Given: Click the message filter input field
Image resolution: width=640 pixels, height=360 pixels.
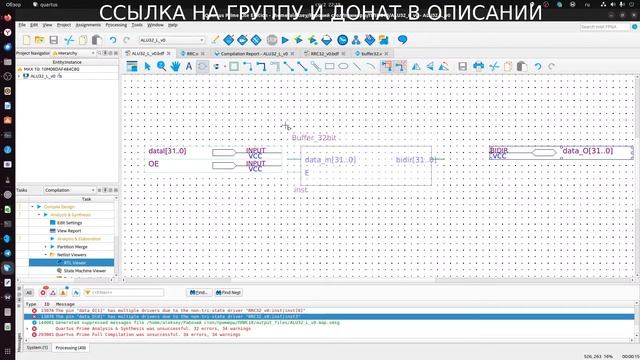Looking at the screenshot, I should 124,293.
